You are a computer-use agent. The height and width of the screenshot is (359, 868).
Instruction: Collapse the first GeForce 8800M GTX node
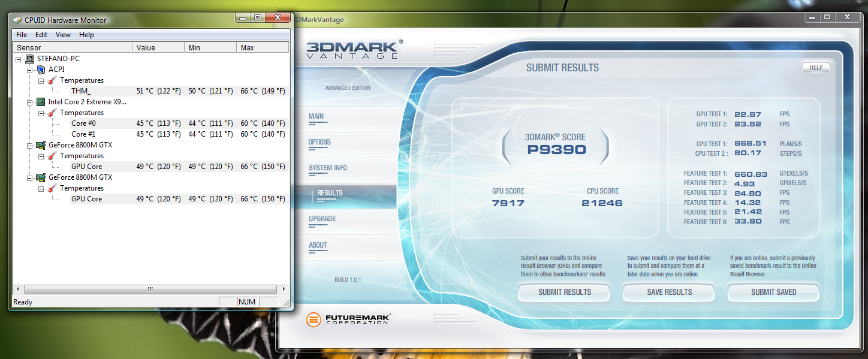click(30, 145)
